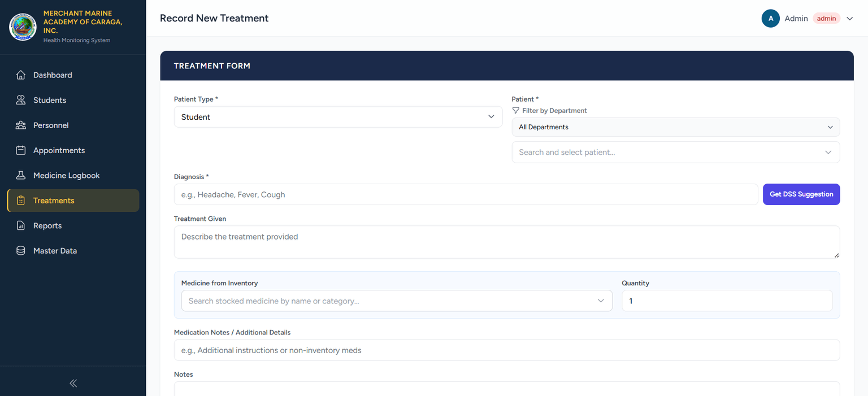Image resolution: width=868 pixels, height=396 pixels.
Task: Open the Patient Type Student dropdown
Action: [338, 117]
